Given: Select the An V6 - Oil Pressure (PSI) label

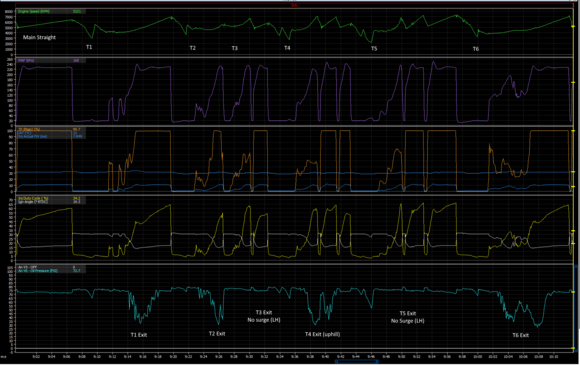Looking at the screenshot, I should [x=38, y=271].
